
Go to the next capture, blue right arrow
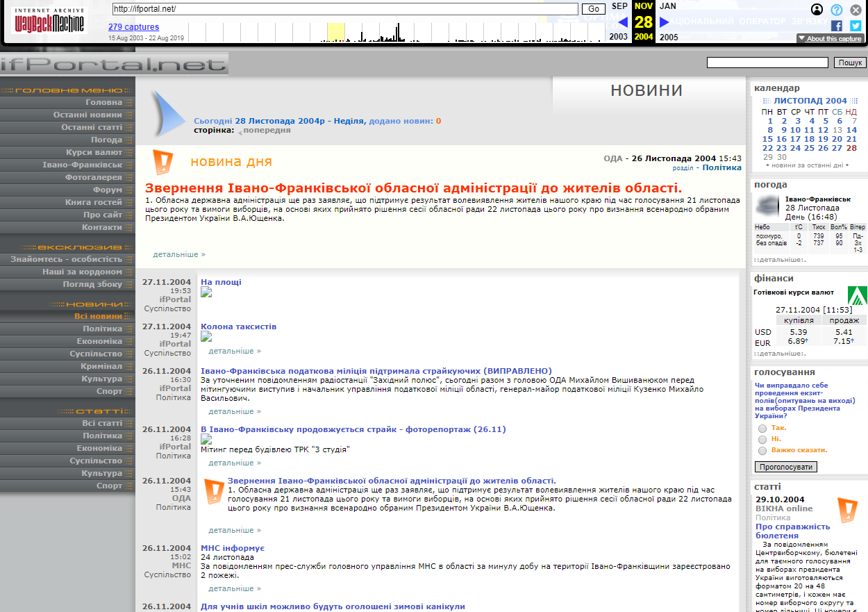(x=665, y=22)
